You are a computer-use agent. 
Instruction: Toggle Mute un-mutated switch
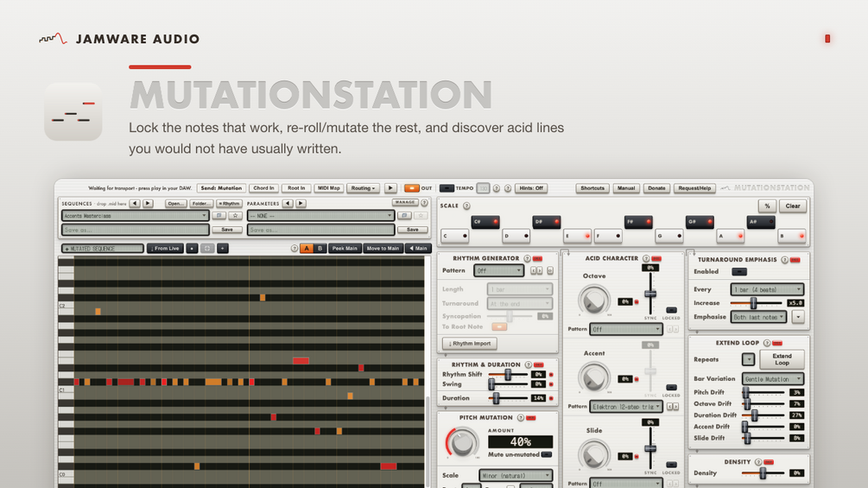547,455
